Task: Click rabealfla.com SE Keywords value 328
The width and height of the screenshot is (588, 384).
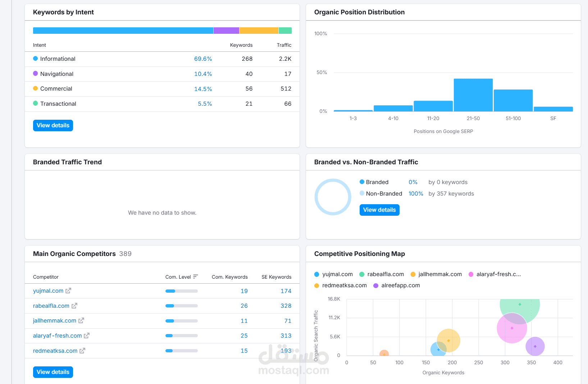Action: (286, 306)
